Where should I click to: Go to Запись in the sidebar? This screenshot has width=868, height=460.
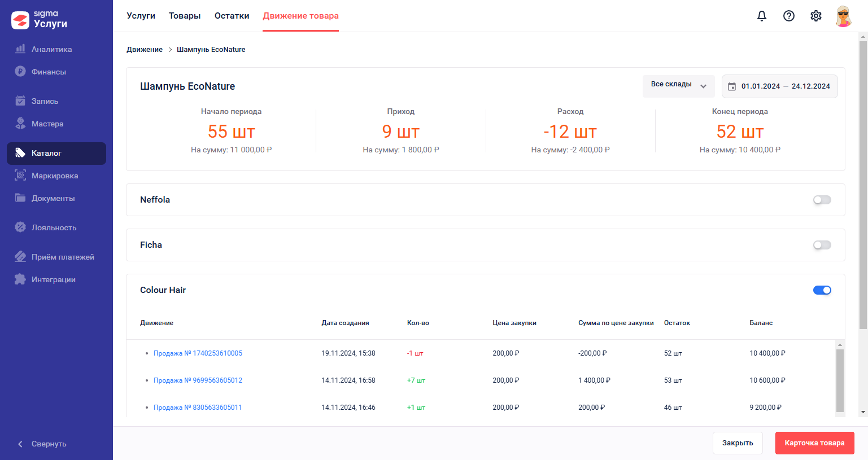coord(56,101)
